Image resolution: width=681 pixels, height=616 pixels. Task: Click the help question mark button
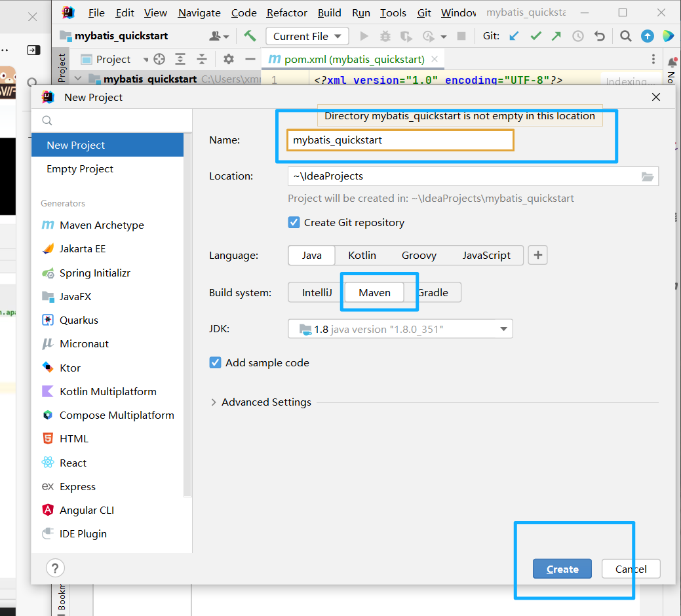(55, 568)
